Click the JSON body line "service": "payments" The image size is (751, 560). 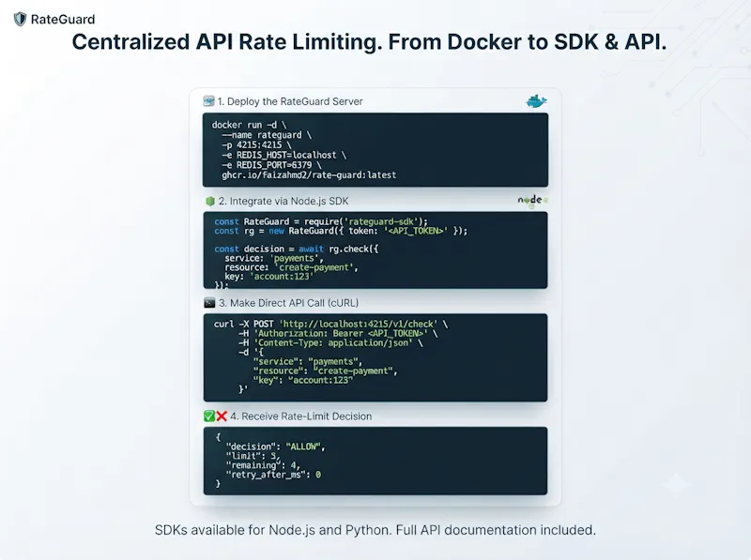tap(308, 361)
